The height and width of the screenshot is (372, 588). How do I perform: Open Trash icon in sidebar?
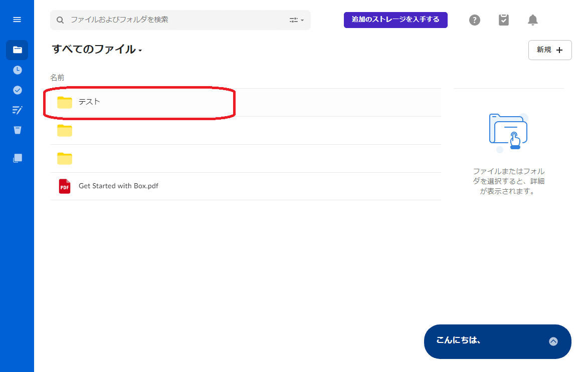coord(17,130)
